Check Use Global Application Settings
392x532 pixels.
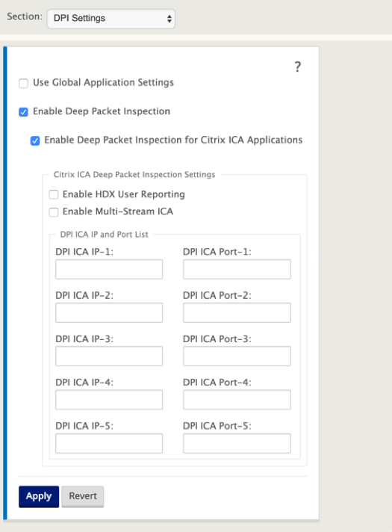click(23, 83)
